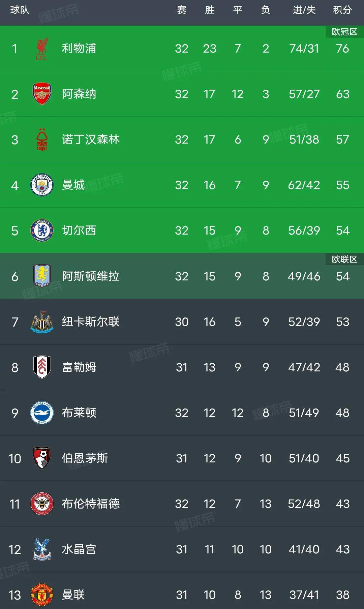Select the 球队 header label
This screenshot has width=364, height=609.
point(20,10)
